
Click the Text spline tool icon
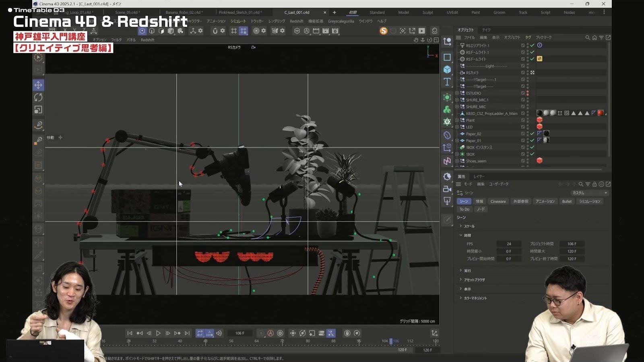click(447, 82)
